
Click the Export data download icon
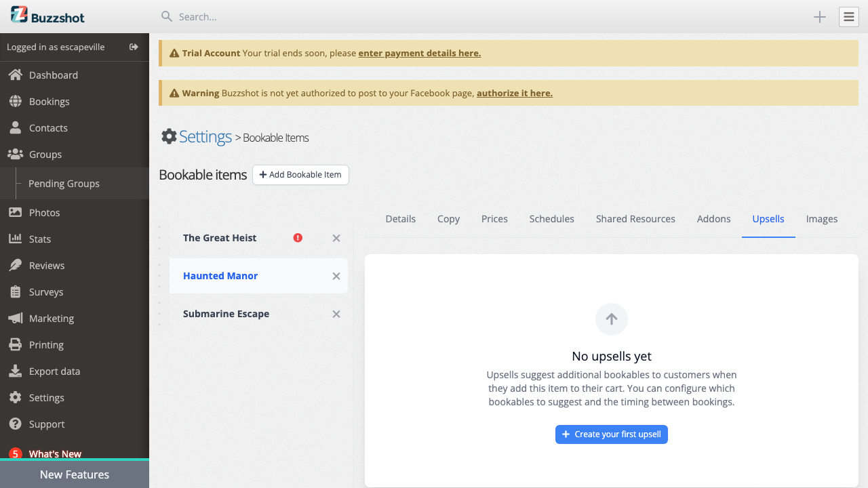tap(15, 371)
